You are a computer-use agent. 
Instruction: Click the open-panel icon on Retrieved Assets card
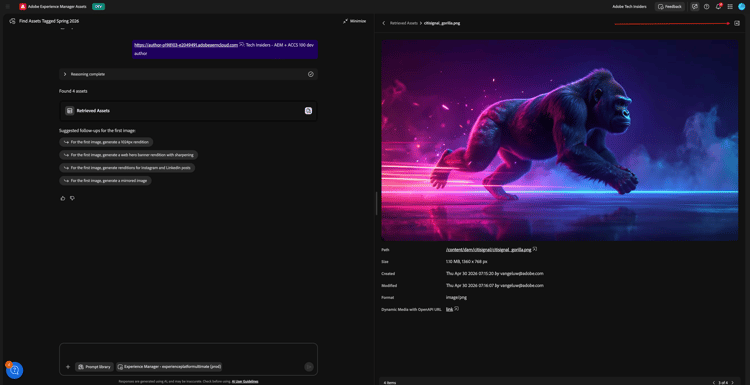(x=309, y=110)
